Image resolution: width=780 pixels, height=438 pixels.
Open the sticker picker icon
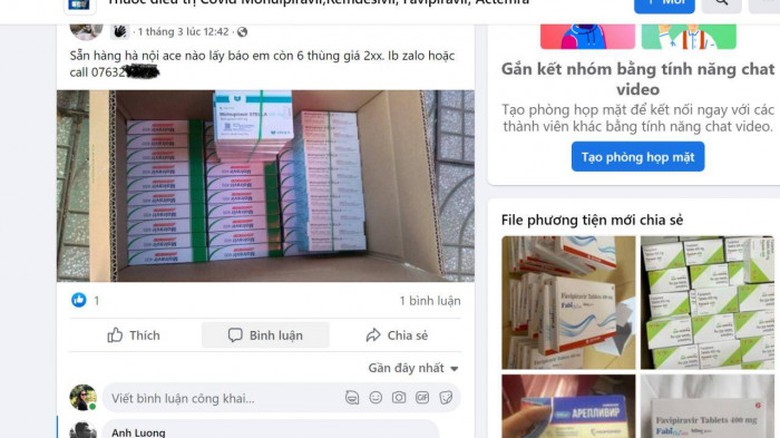[446, 397]
